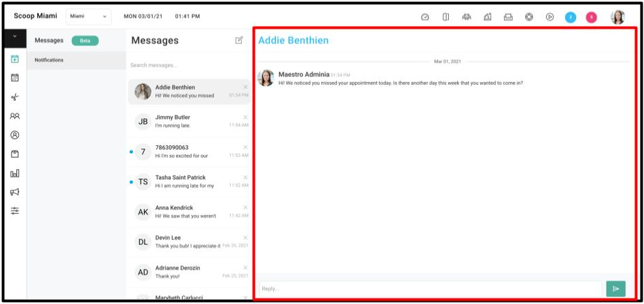The image size is (644, 304).
Task: Click the 'I'm running late.' message preview
Action: click(173, 125)
